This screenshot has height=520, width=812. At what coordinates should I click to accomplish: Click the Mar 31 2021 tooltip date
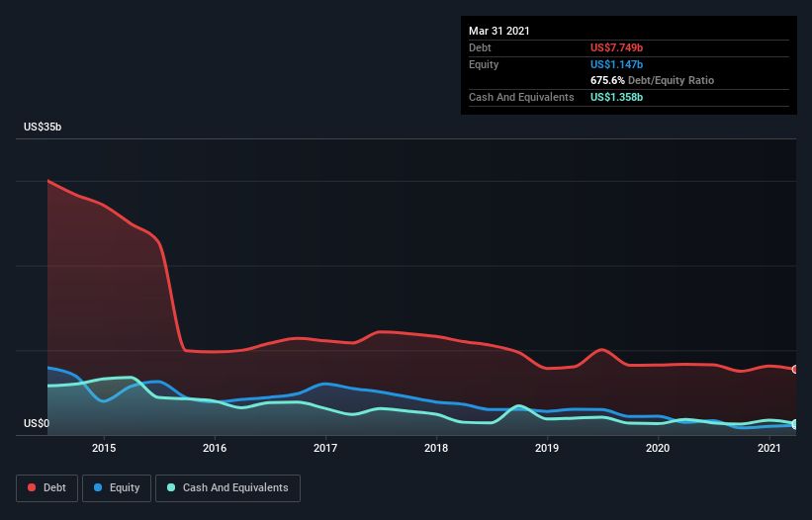499,31
